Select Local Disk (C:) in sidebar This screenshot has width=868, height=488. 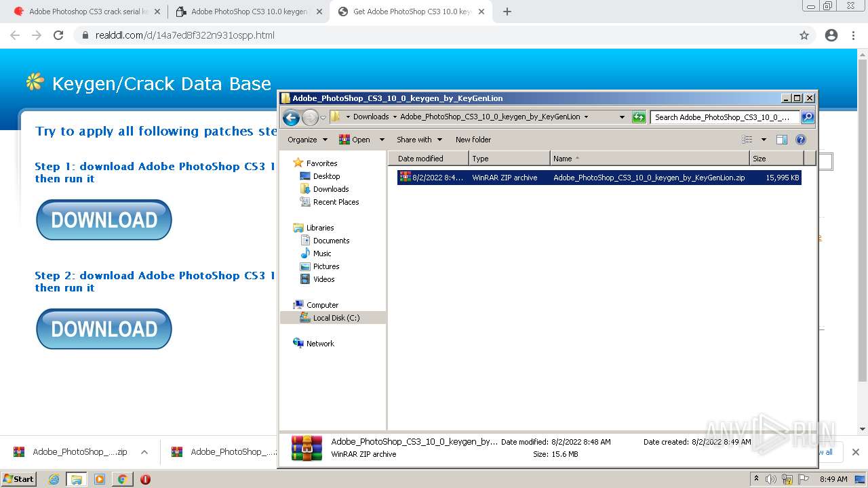click(x=336, y=318)
